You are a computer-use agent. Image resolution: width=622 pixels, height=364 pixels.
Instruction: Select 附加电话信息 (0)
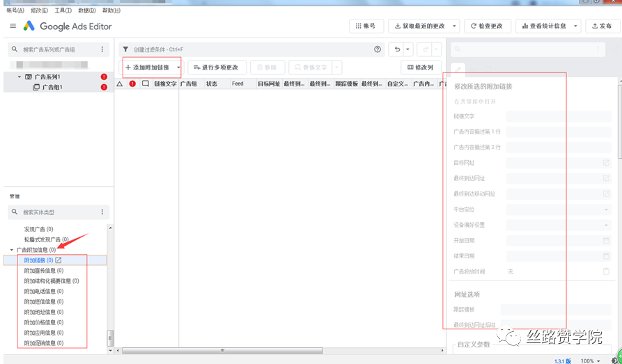tap(44, 292)
